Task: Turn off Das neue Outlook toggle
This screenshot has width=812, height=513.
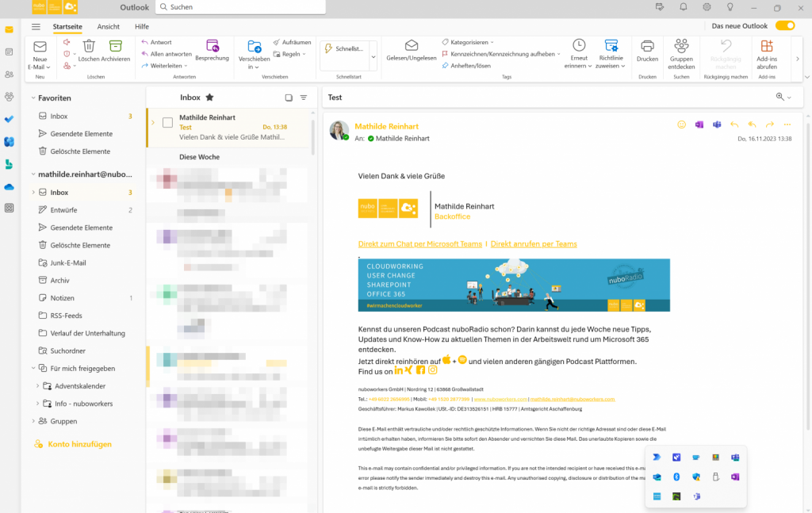Action: click(x=785, y=26)
